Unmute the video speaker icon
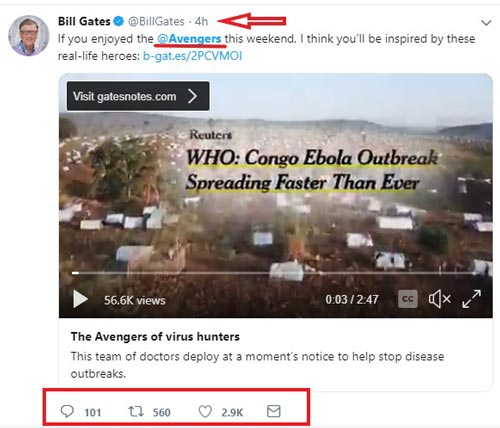This screenshot has width=500, height=428. 440,299
